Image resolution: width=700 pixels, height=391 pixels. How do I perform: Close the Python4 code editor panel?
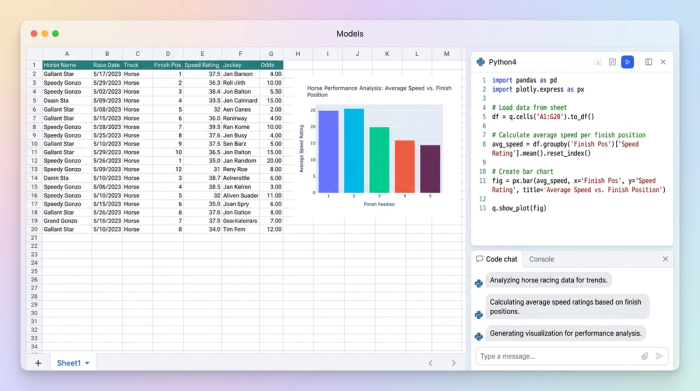663,62
